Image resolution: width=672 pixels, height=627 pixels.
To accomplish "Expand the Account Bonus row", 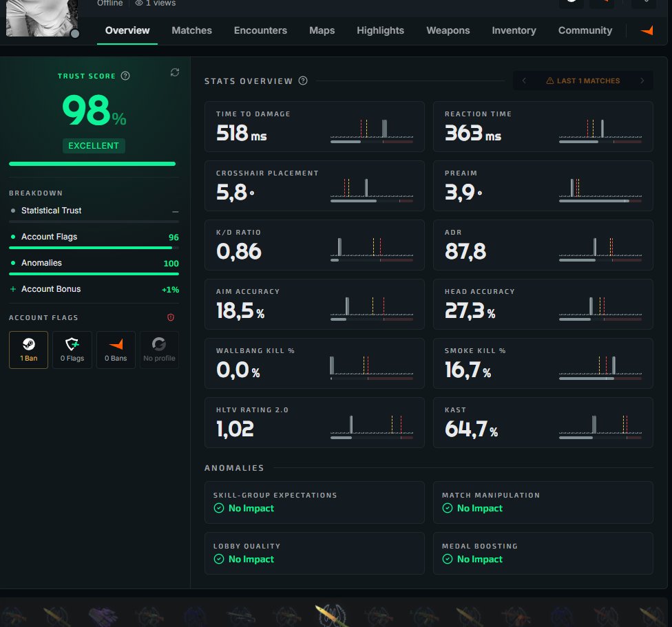I will 94,289.
